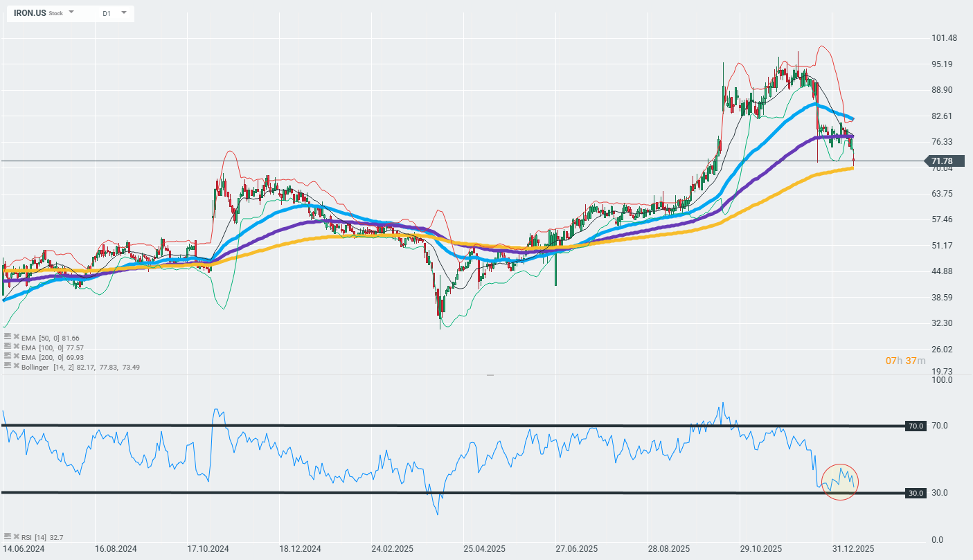Remove the EMA 50 indicator
This screenshot has height=560, width=973.
pyautogui.click(x=16, y=337)
